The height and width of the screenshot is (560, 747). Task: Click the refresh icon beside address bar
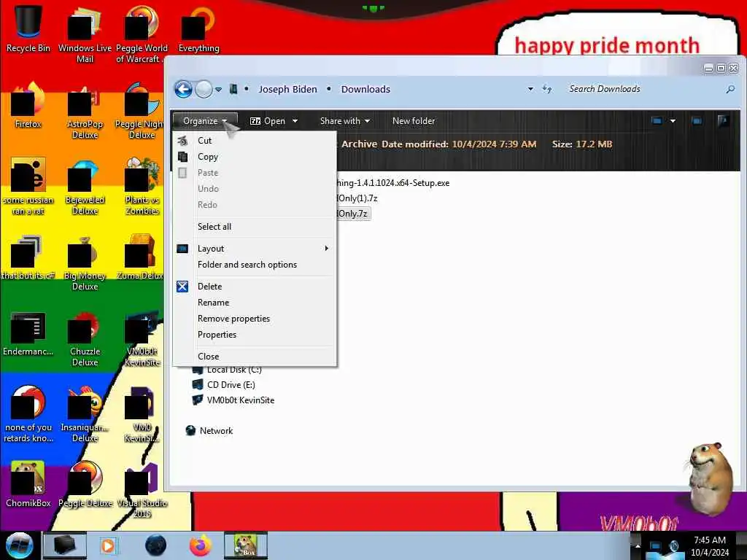[x=547, y=89]
